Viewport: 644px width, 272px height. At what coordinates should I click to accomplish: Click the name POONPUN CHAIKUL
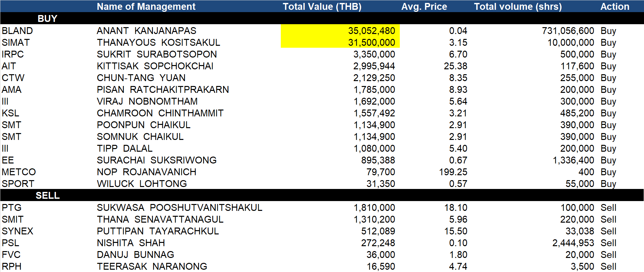[x=144, y=125]
